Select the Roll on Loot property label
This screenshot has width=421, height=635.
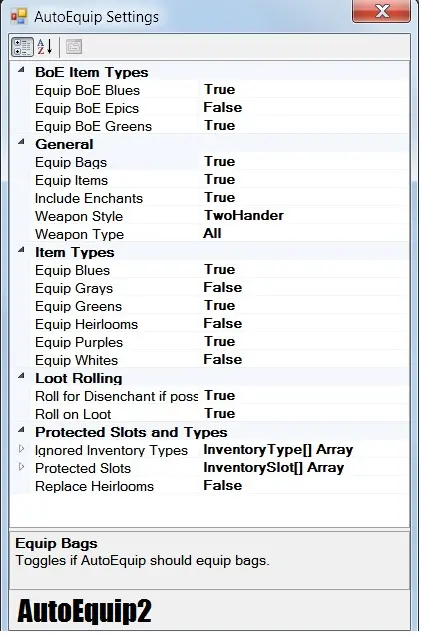73,414
